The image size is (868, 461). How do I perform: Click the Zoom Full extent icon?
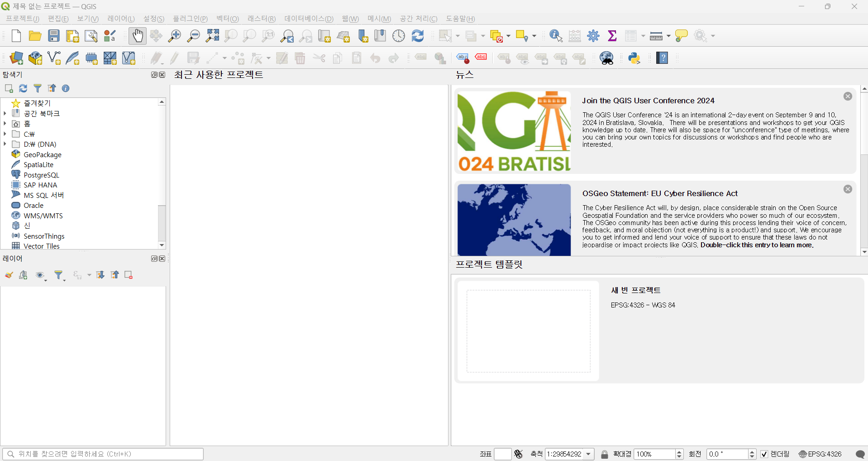(212, 36)
